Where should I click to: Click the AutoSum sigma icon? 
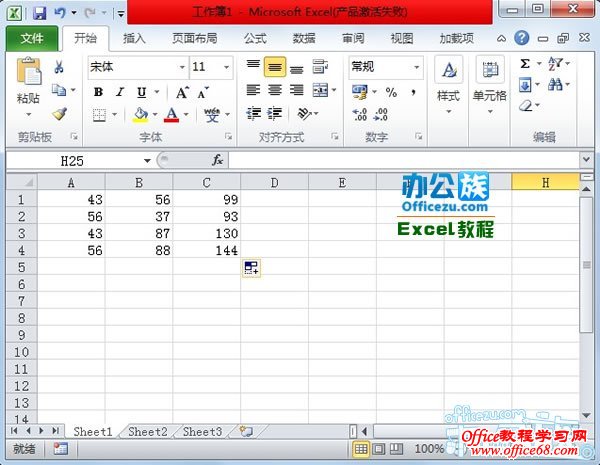click(x=525, y=63)
